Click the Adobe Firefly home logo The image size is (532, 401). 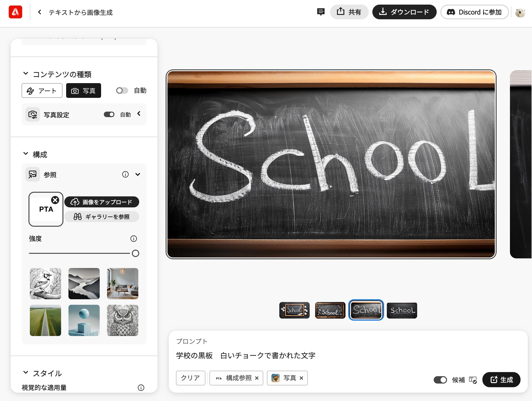point(15,12)
